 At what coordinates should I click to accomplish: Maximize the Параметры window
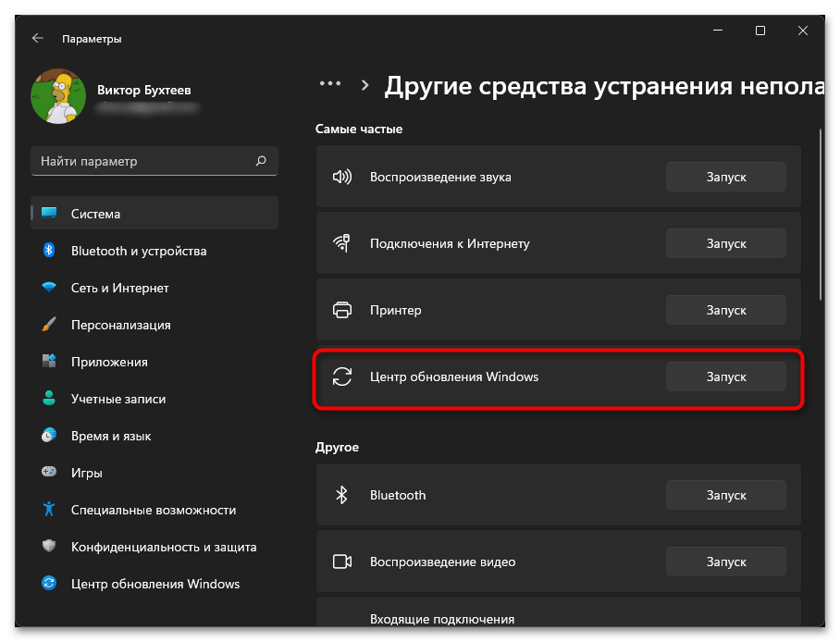760,31
